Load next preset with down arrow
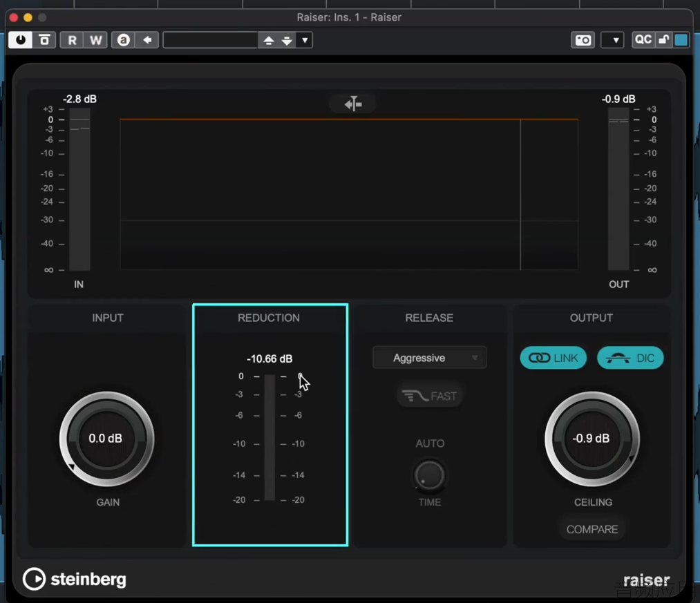The height and width of the screenshot is (603, 700). [x=287, y=41]
